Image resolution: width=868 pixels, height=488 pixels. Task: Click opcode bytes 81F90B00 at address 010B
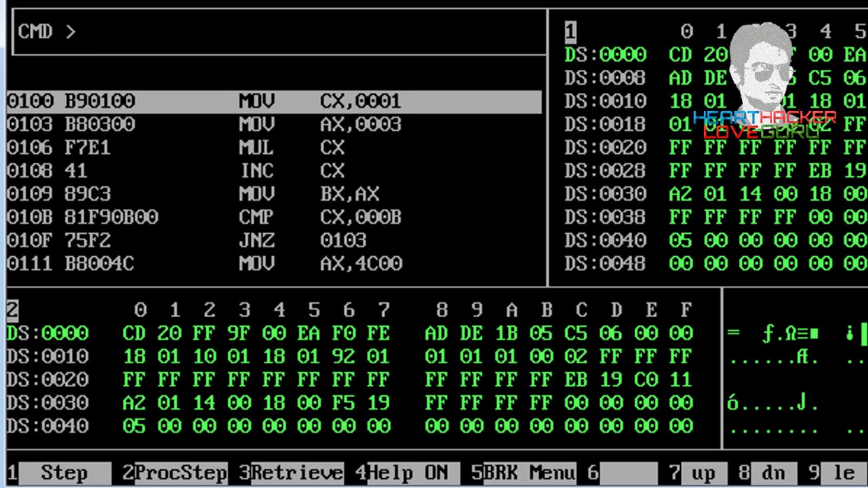[111, 217]
